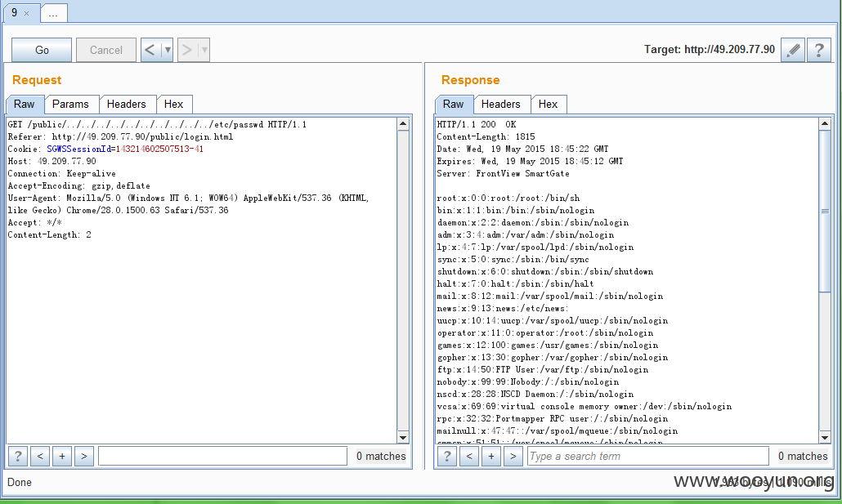Image resolution: width=842 pixels, height=504 pixels.
Task: Focus the response 'Type a search term' field
Action: pyautogui.click(x=648, y=457)
